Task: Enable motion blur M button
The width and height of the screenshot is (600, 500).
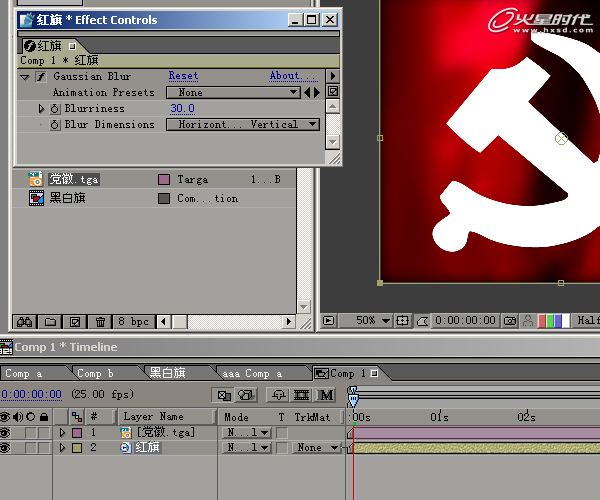Action: click(x=326, y=395)
